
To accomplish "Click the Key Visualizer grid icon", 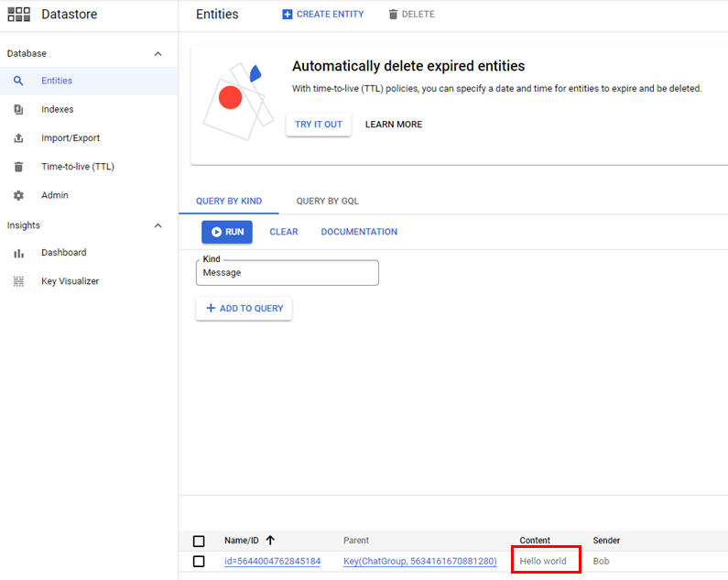I will click(x=18, y=281).
